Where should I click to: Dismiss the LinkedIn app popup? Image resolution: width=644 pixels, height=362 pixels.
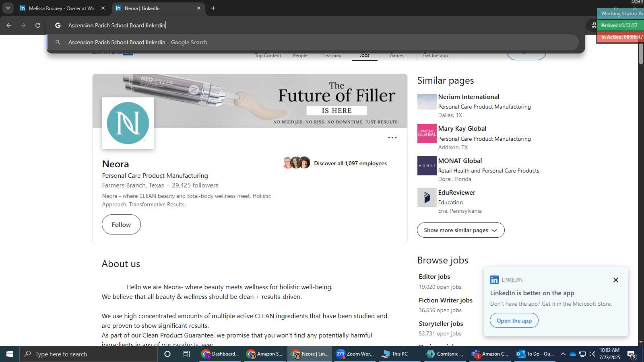tap(616, 280)
